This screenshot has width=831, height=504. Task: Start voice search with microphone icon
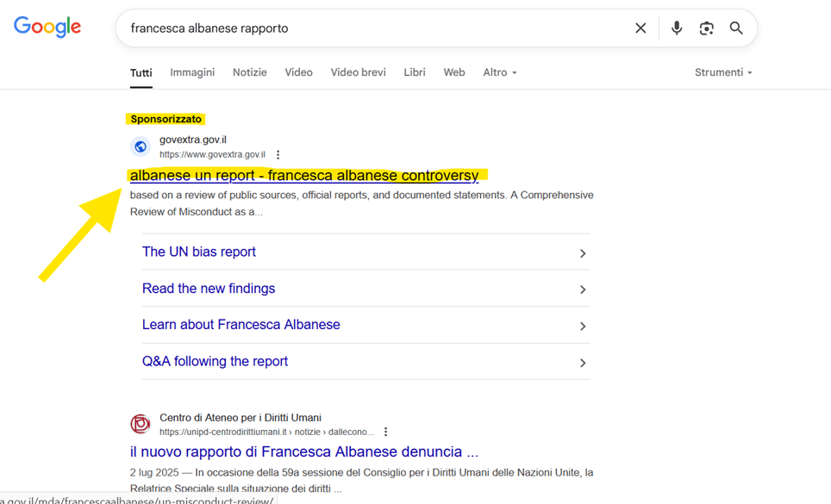(677, 28)
